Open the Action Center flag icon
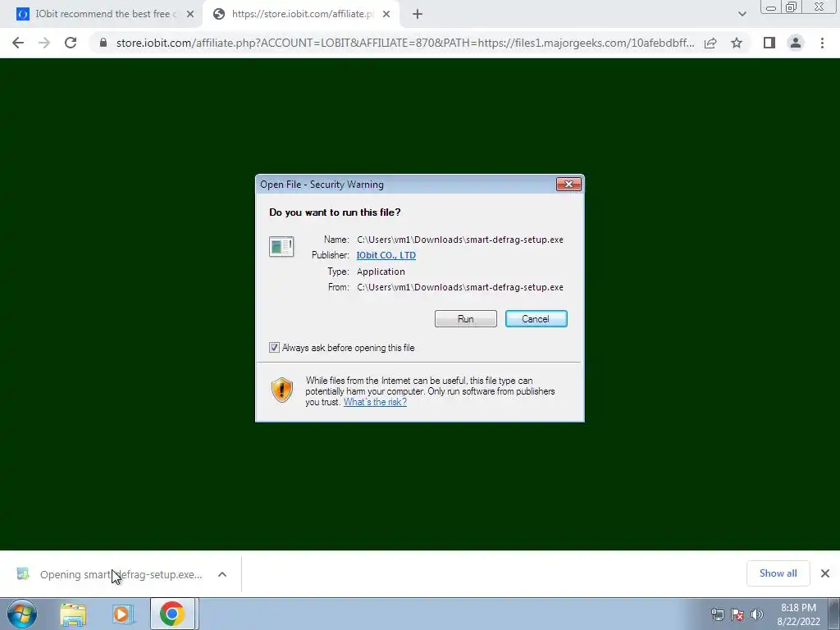Screen dimensions: 840x630 click(x=737, y=614)
